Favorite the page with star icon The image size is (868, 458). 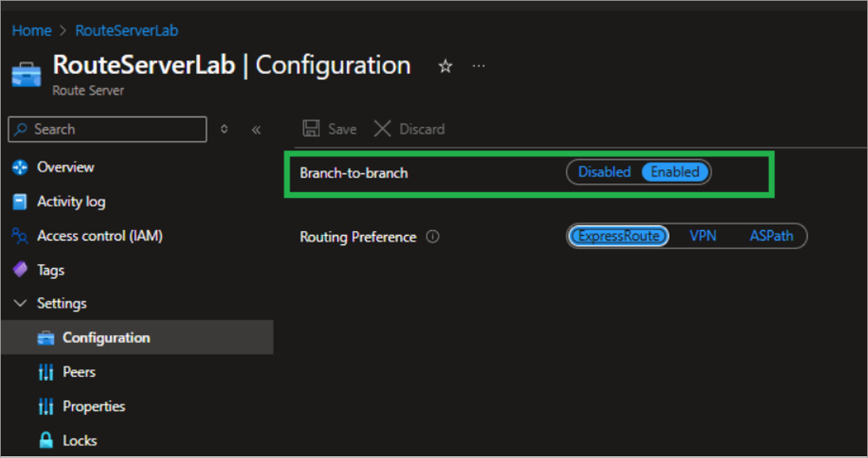[445, 67]
